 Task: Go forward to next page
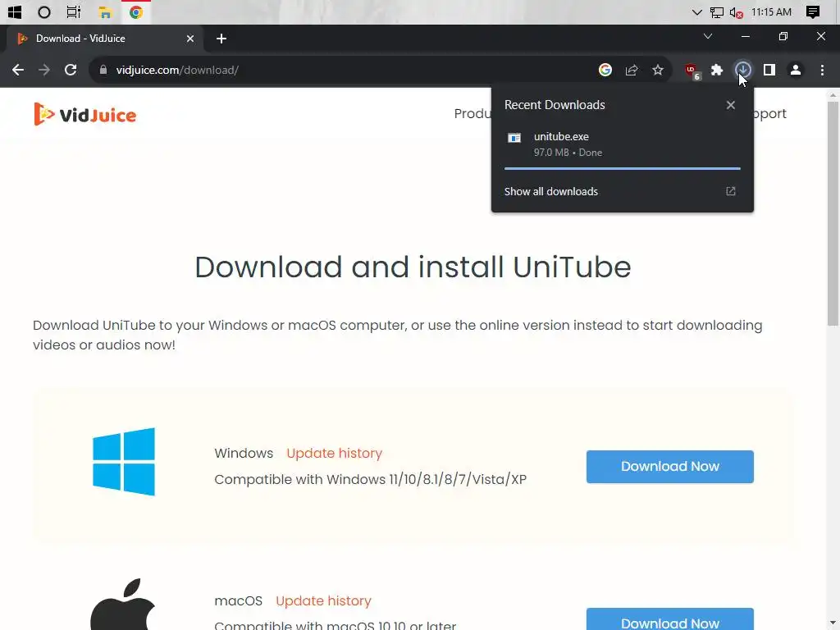tap(44, 71)
